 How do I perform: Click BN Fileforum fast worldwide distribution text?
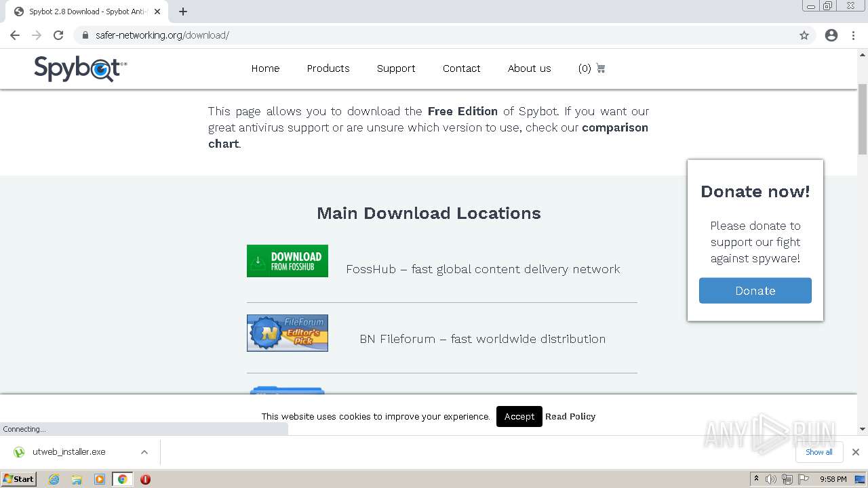coord(483,339)
